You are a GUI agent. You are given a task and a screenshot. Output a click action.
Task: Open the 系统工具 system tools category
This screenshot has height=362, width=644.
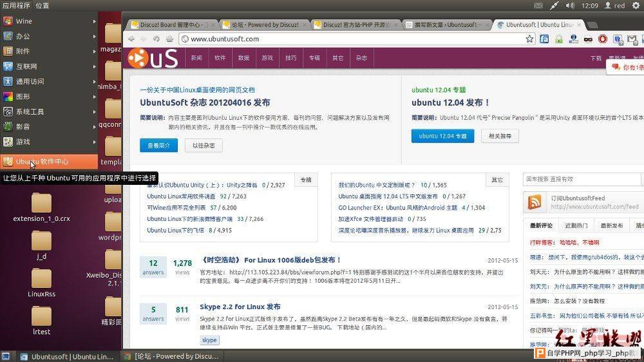click(49, 111)
